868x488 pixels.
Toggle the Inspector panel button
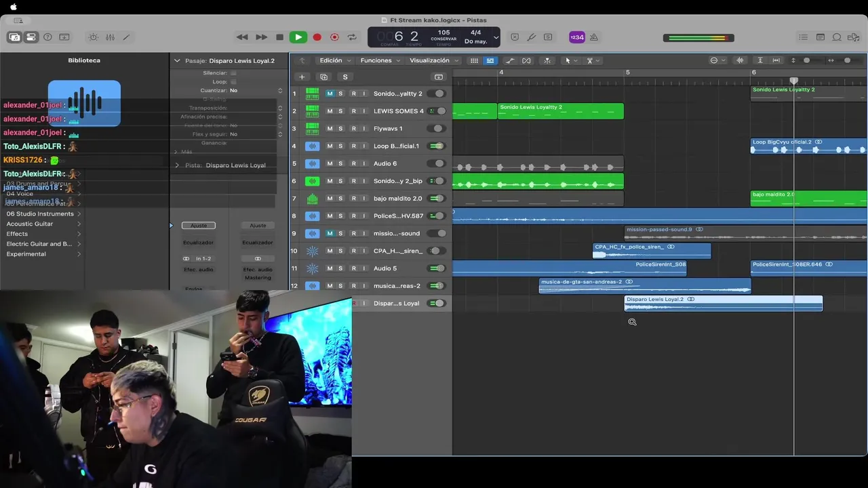31,37
